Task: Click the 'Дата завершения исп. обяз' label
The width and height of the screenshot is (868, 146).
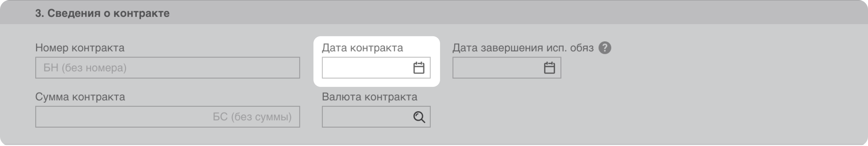Action: 523,48
